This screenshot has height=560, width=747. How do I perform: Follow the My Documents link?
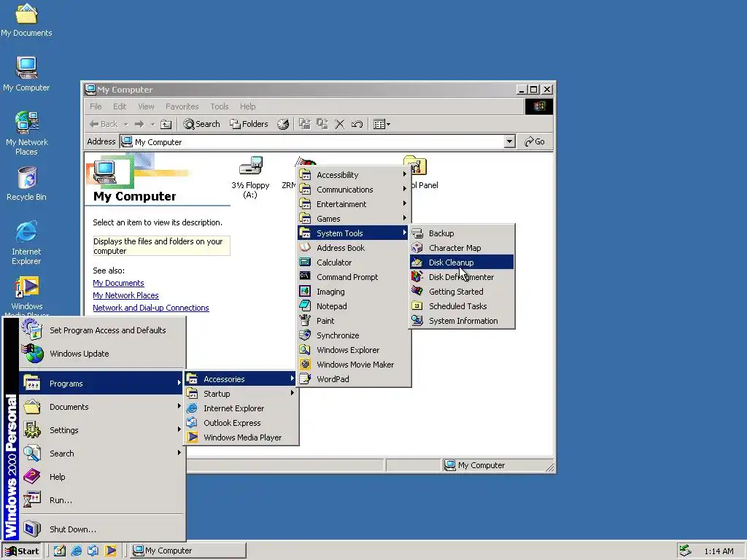click(x=118, y=283)
